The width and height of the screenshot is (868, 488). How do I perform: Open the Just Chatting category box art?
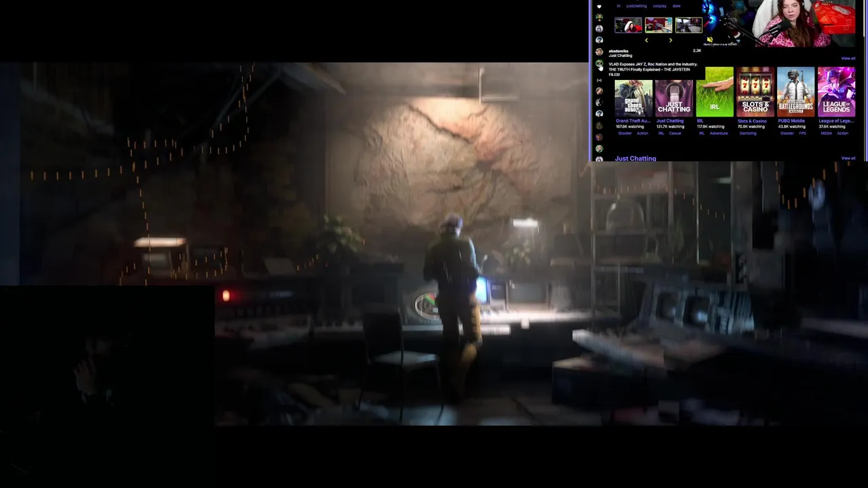[674, 98]
